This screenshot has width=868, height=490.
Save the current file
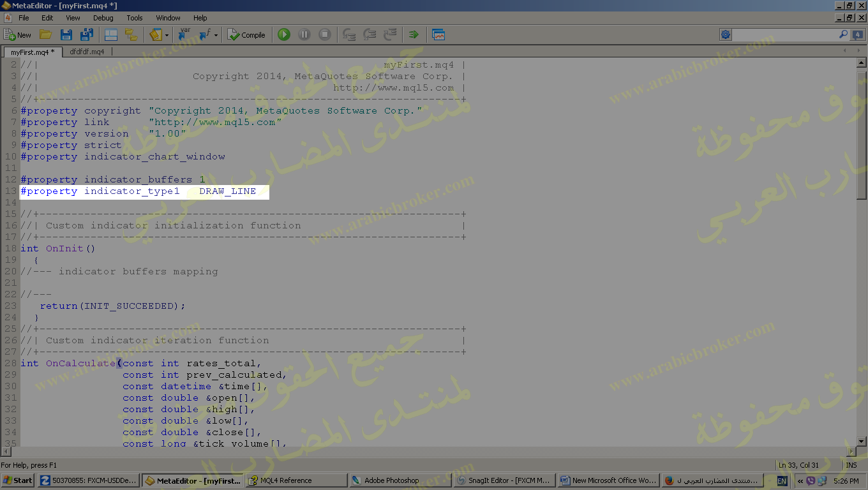click(66, 35)
